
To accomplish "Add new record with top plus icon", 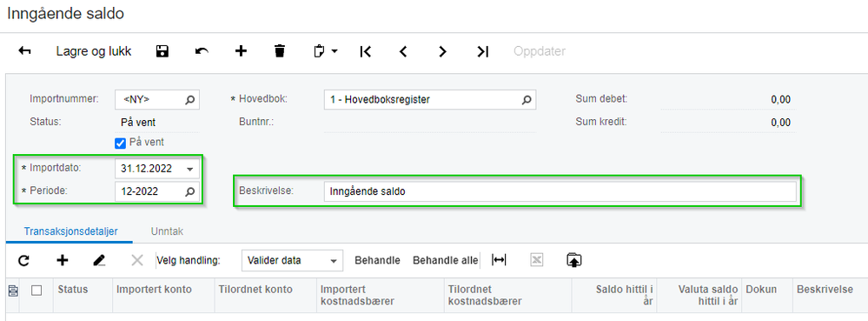I will point(241,51).
